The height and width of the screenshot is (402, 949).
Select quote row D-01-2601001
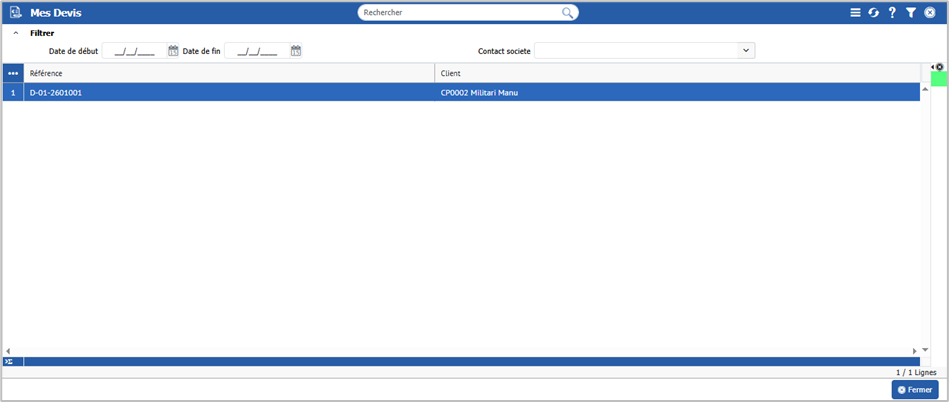click(x=229, y=92)
